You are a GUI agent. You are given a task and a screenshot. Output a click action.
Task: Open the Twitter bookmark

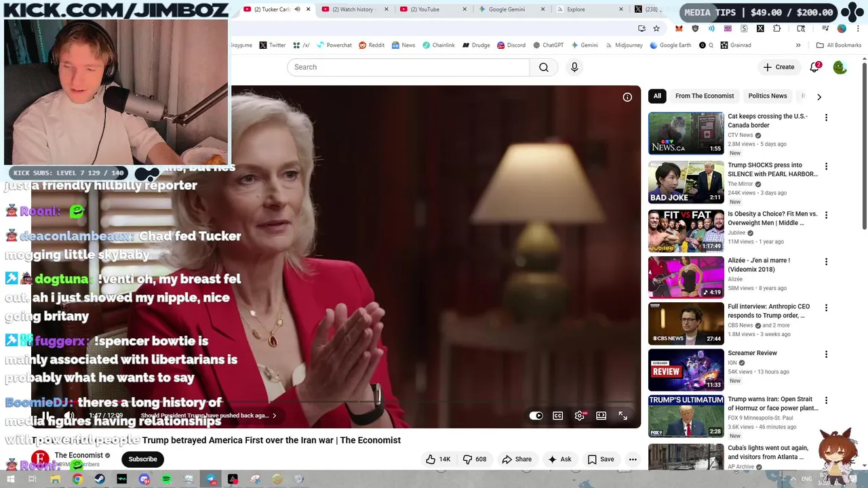coord(272,45)
